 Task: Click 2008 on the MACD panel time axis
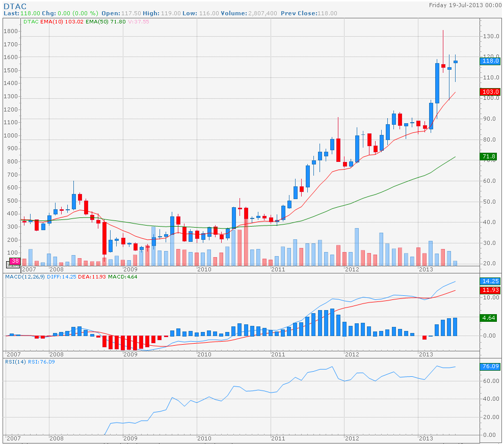point(57,354)
